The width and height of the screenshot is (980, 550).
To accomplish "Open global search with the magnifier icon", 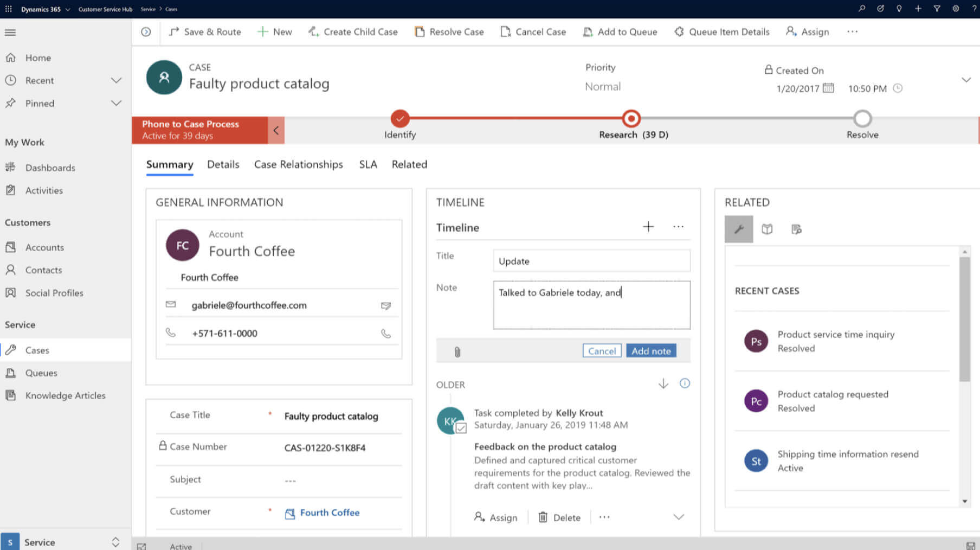I will [863, 9].
